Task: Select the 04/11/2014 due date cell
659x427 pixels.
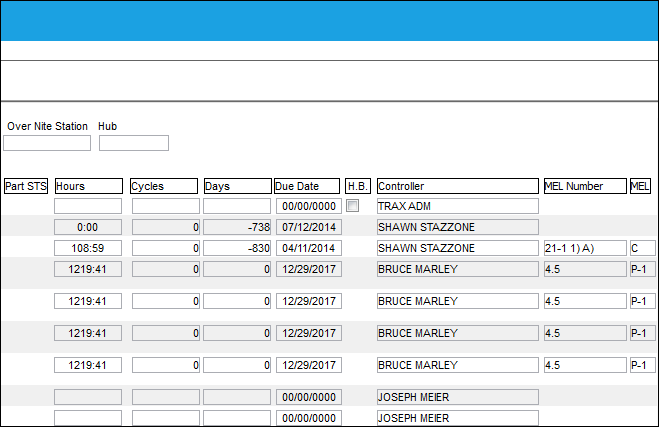Action: (x=309, y=248)
